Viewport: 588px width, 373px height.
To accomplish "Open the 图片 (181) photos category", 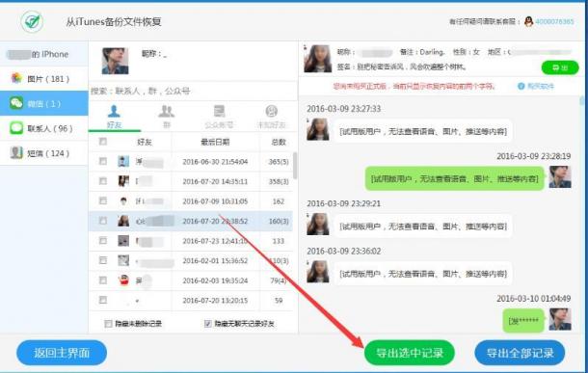I will tap(44, 79).
